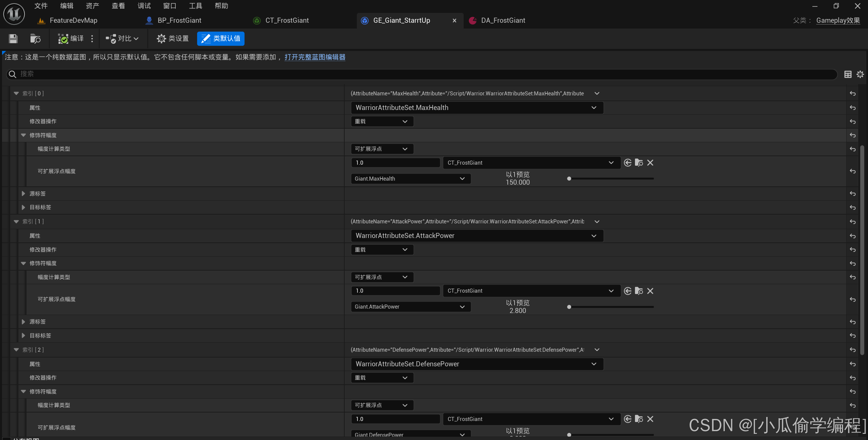This screenshot has width=868, height=440.
Task: Open Giant.AttackPower curve row dropdown
Action: 410,307
